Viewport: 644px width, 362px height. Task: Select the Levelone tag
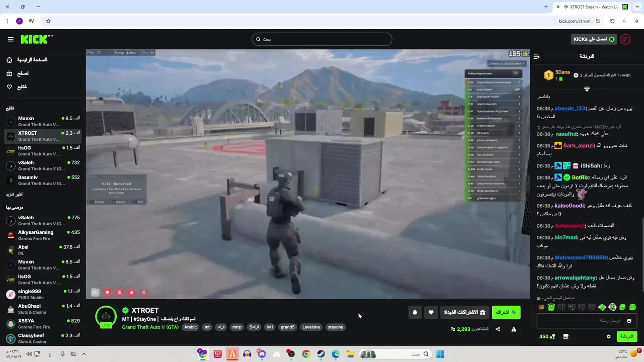click(311, 327)
